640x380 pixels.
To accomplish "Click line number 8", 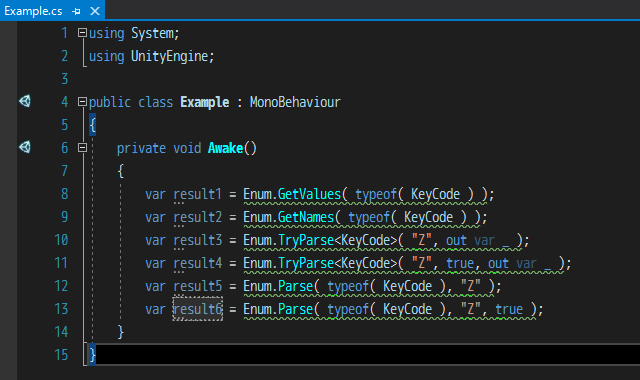I will coord(64,194).
